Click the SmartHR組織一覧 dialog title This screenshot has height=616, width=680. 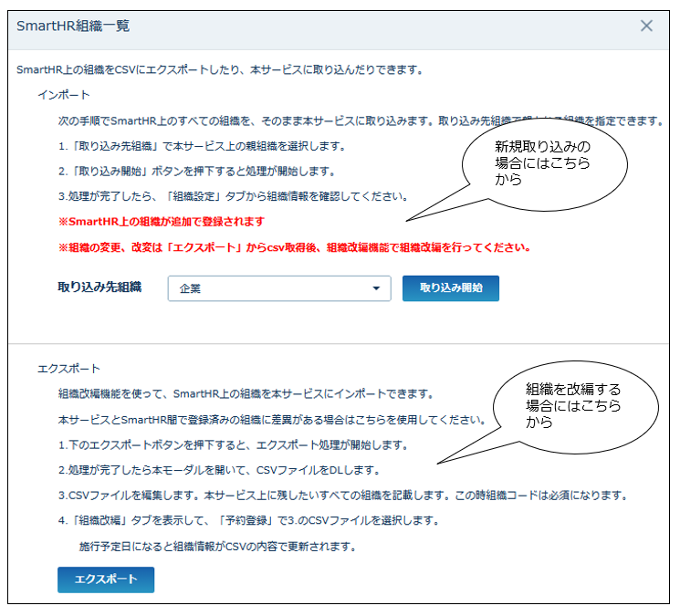click(73, 26)
